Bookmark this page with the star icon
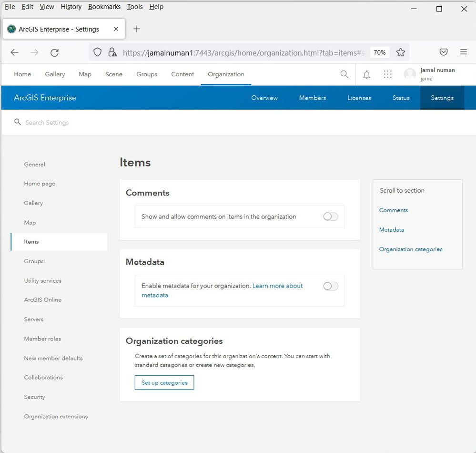The height and width of the screenshot is (453, 476). (x=400, y=52)
